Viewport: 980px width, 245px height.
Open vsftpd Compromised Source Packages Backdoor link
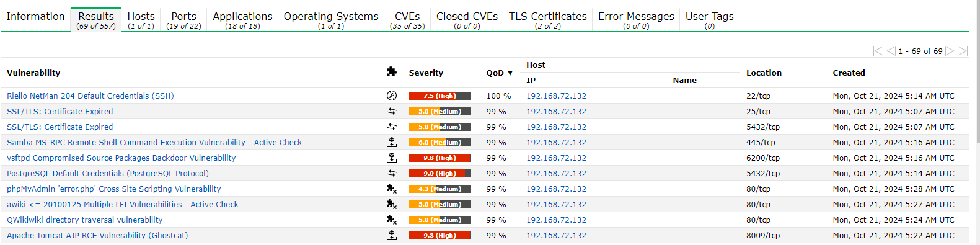tap(121, 158)
